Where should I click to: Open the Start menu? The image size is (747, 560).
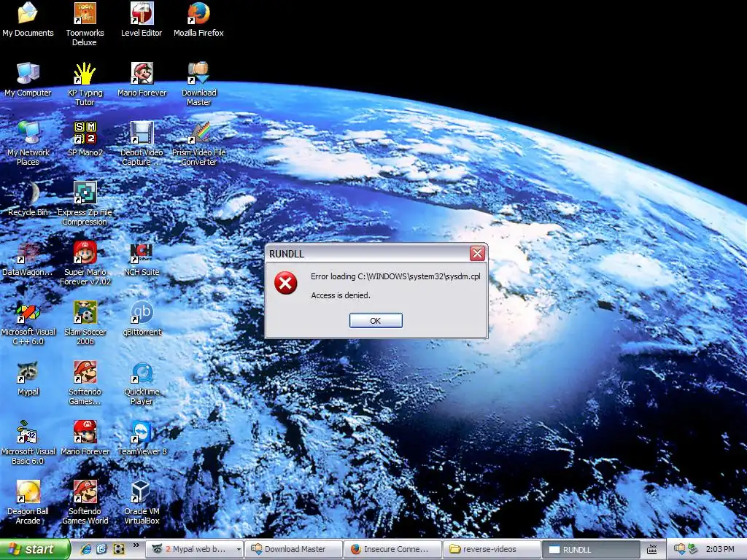tap(34, 549)
